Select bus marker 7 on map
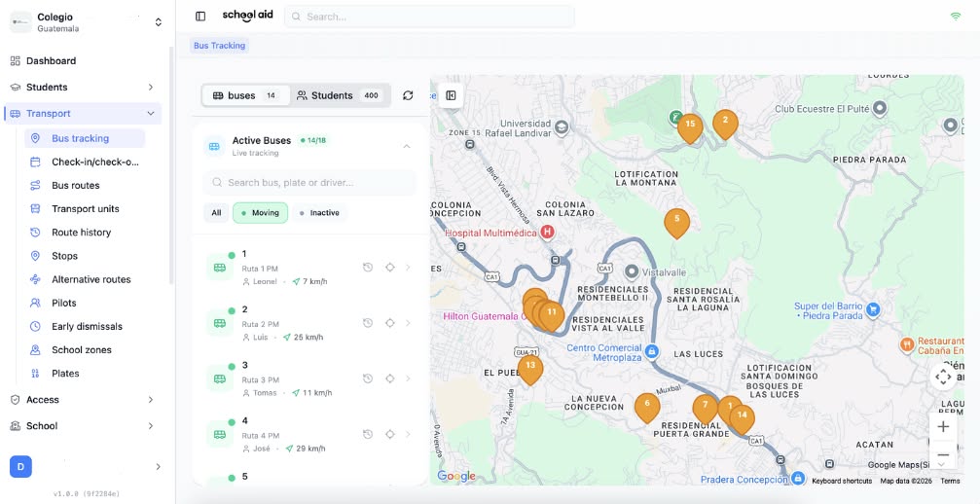The width and height of the screenshot is (980, 504). coord(705,408)
